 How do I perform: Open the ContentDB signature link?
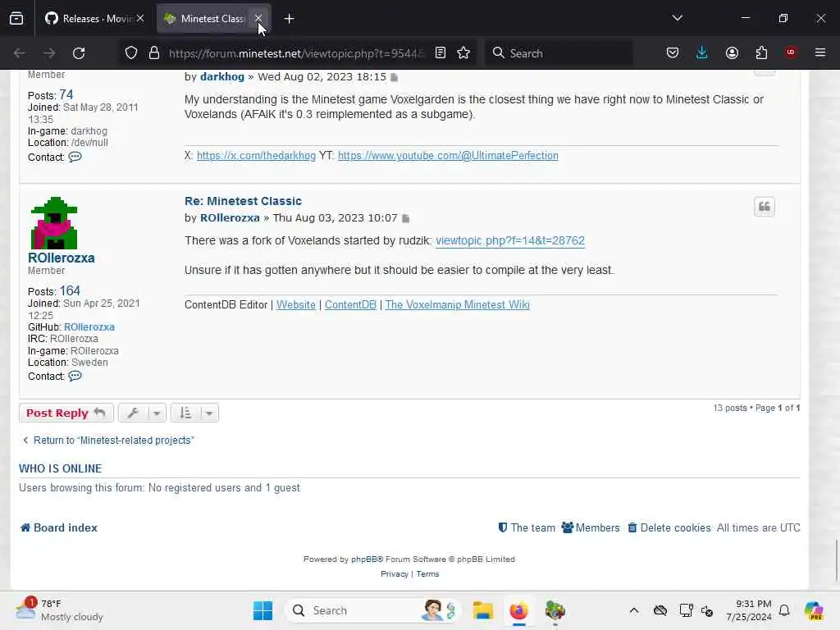click(x=350, y=305)
